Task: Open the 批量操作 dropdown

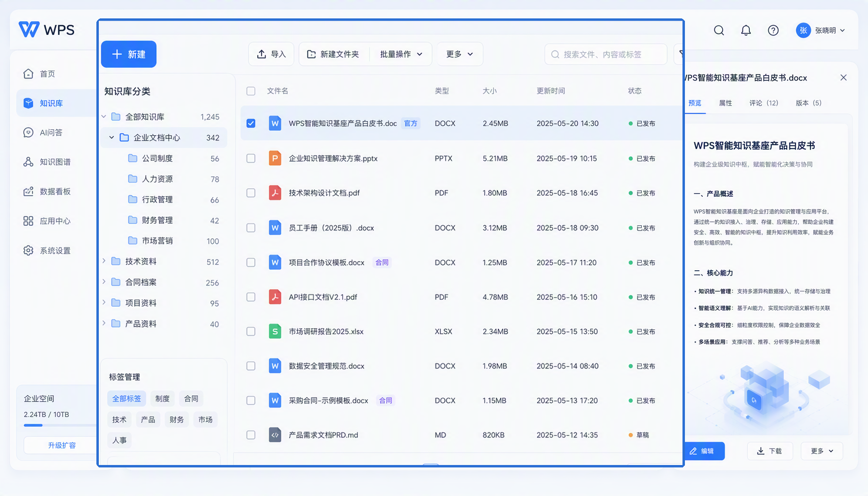Action: 401,54
